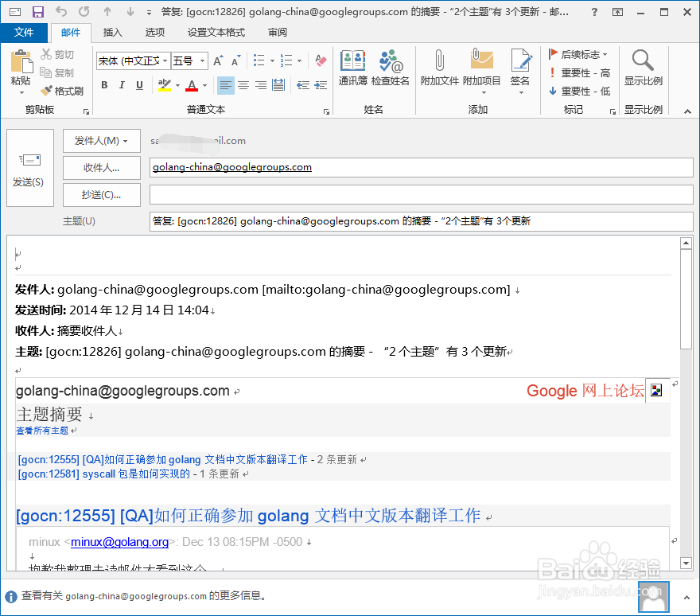Toggle Italic formatting
This screenshot has height=616, width=700.
[x=122, y=85]
